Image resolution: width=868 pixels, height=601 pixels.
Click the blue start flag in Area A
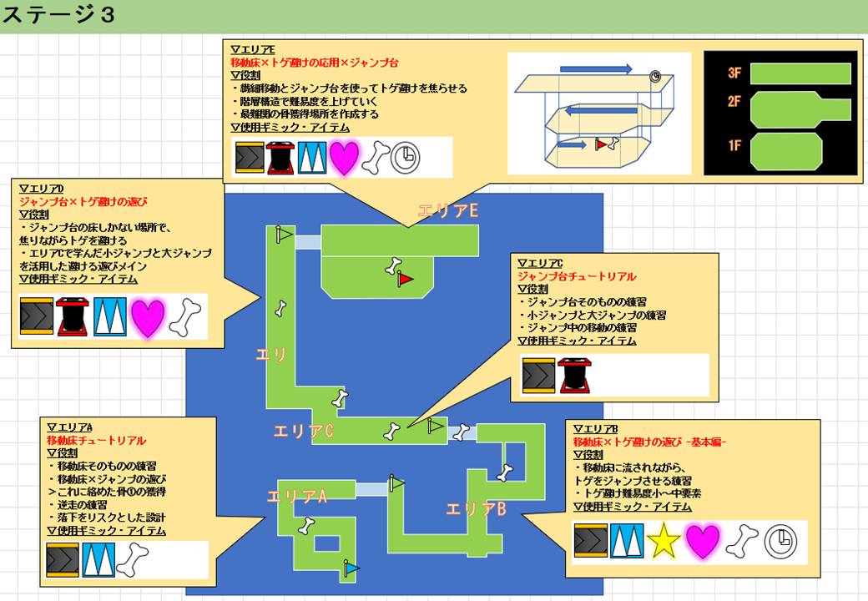tap(351, 568)
